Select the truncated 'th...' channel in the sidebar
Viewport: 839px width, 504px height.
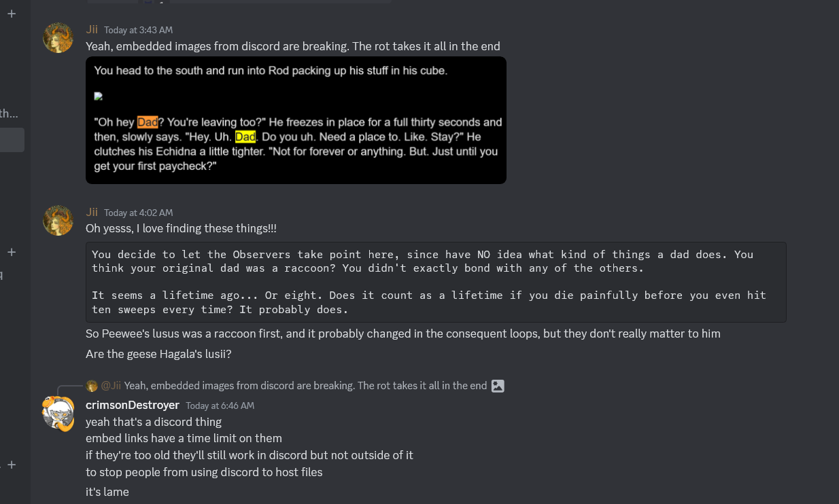[x=10, y=113]
